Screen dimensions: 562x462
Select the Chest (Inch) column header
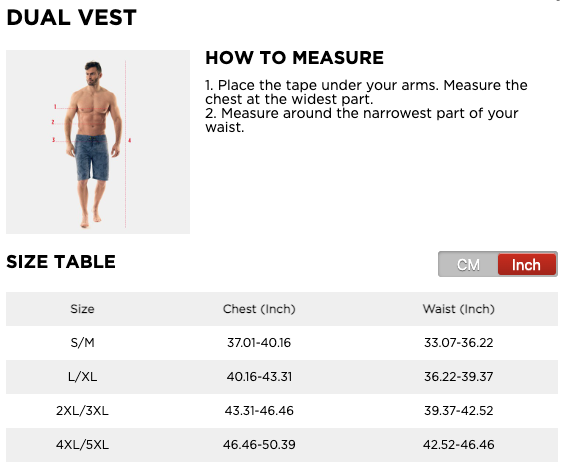tap(259, 309)
